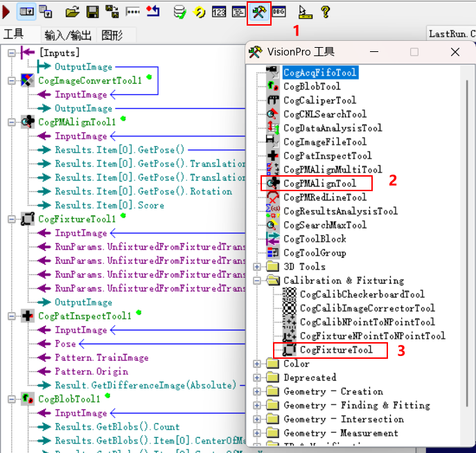The height and width of the screenshot is (453, 476).
Task: Expand Geometry - Finding & Fitting folder
Action: [257, 405]
